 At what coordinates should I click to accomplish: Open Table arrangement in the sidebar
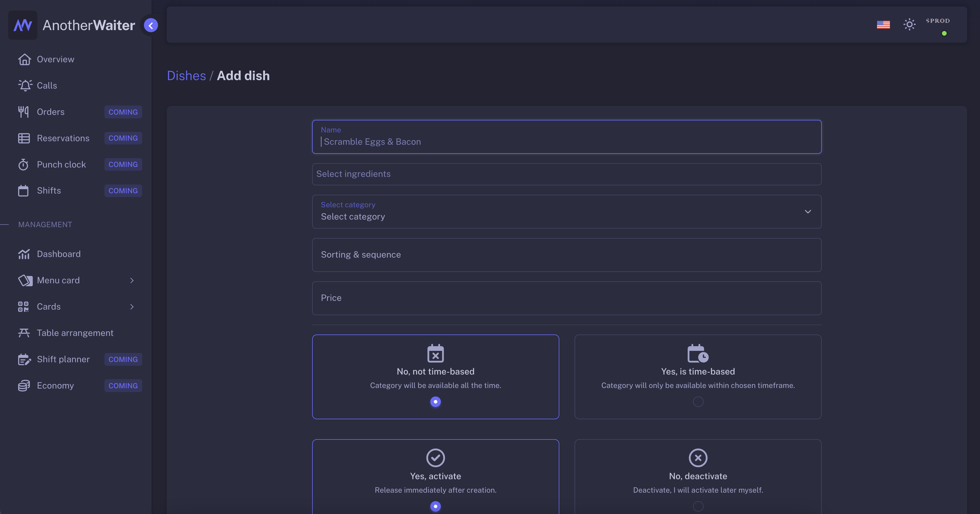click(75, 333)
